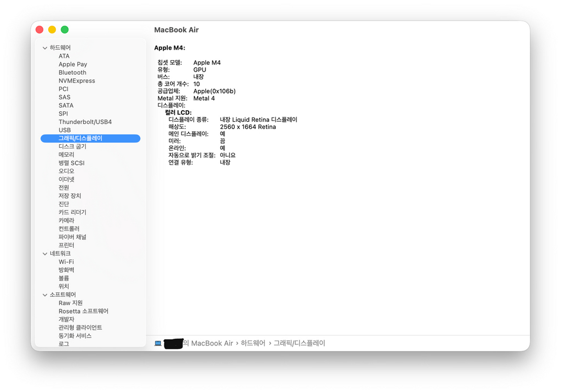Click the 미러 value 끔

[222, 141]
